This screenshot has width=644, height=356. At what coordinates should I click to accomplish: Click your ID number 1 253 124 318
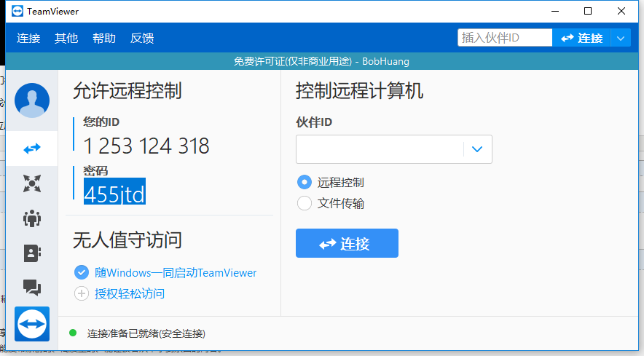tap(146, 146)
